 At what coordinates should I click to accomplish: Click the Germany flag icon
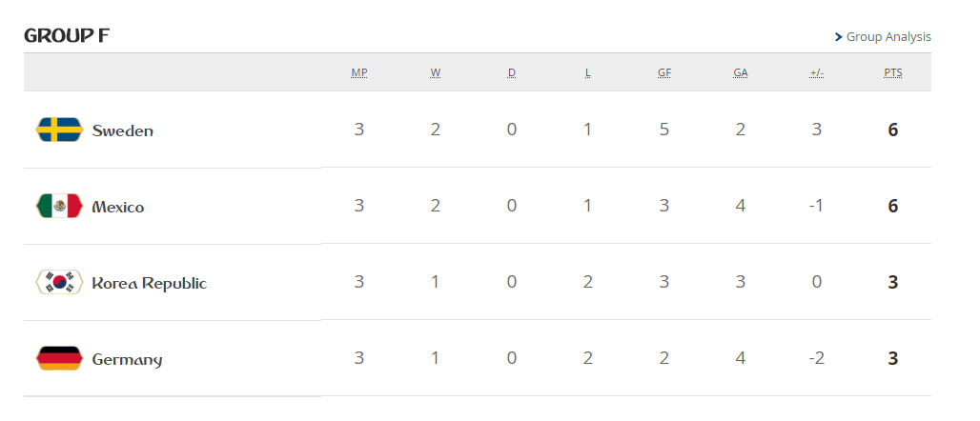click(x=59, y=358)
